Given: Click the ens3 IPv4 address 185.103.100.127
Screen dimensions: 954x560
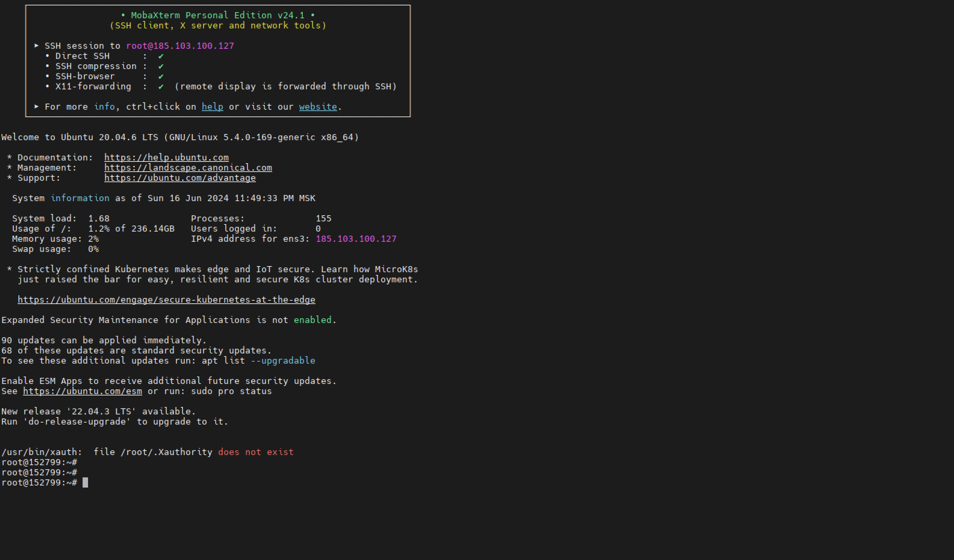Looking at the screenshot, I should click(x=356, y=239).
